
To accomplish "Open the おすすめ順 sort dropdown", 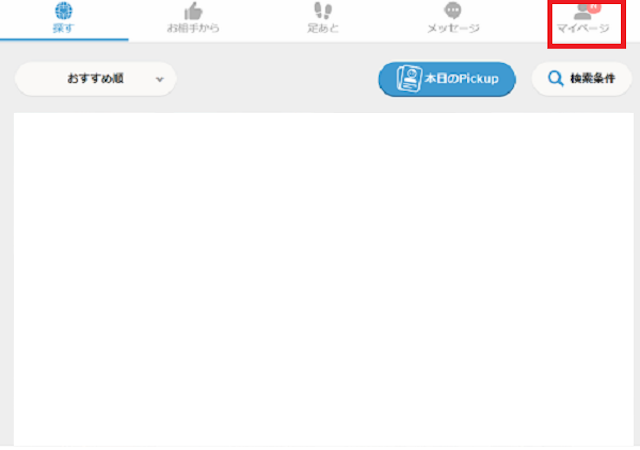I will click(96, 79).
